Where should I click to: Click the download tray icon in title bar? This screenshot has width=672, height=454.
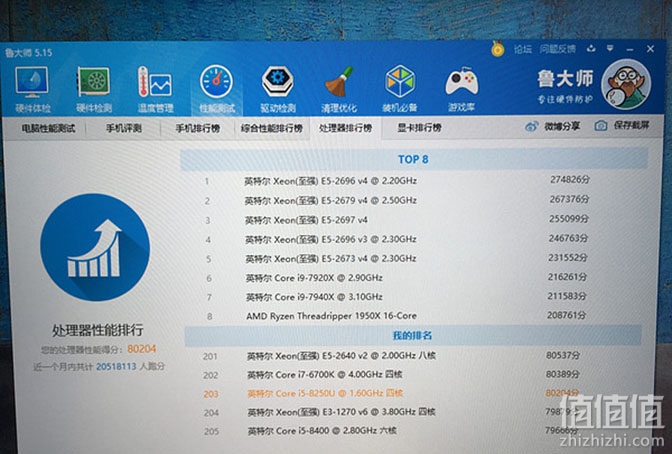[591, 48]
